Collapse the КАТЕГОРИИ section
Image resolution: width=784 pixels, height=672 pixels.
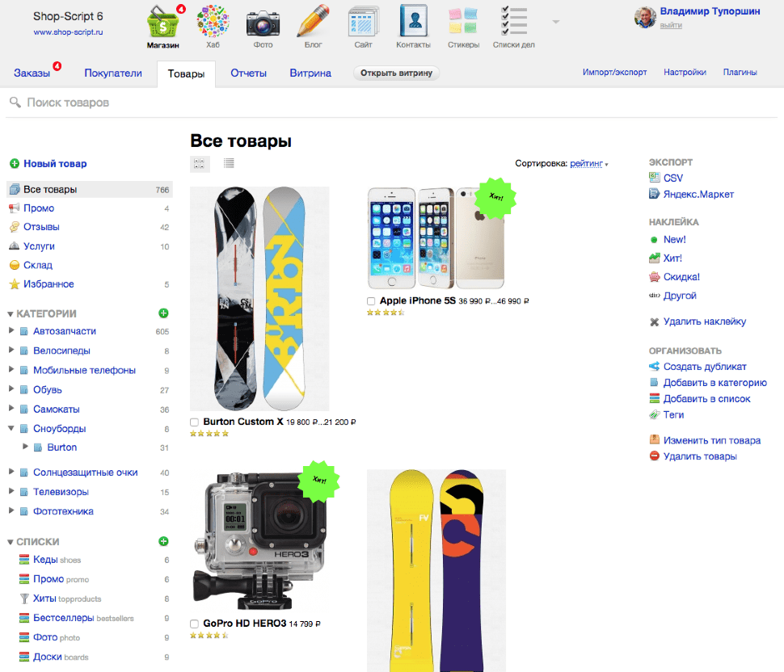(10, 314)
